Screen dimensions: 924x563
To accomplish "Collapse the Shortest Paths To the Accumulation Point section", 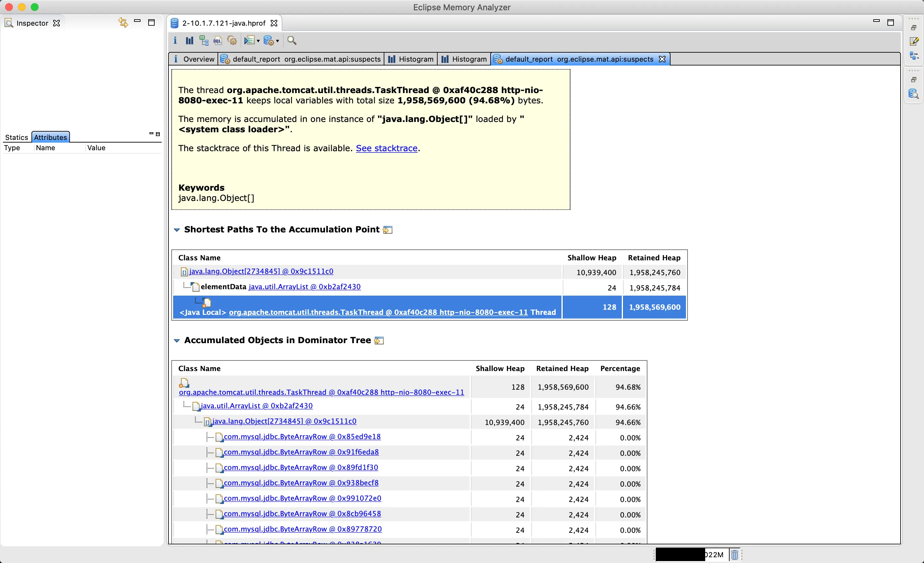I will pyautogui.click(x=177, y=230).
